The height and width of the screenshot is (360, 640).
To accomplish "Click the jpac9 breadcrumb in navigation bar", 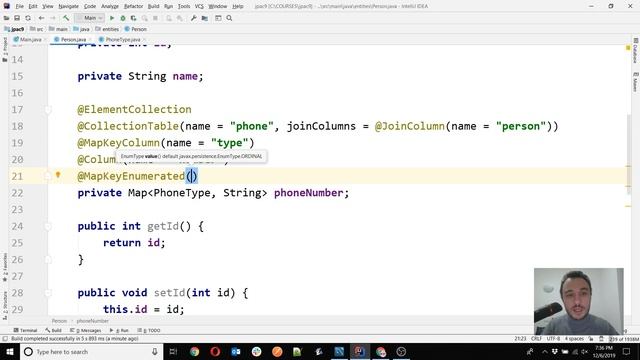I will coord(14,29).
